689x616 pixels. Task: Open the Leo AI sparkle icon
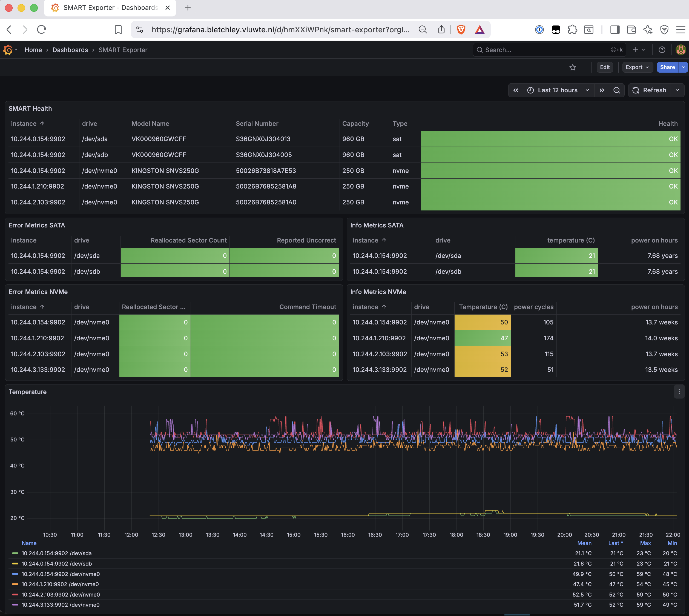click(648, 30)
